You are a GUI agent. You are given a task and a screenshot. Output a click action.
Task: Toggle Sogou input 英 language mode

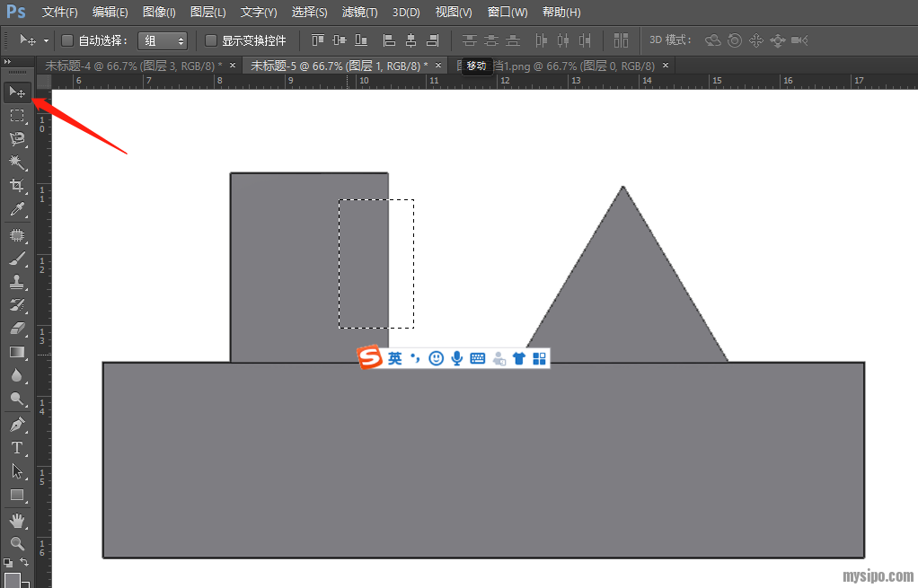pyautogui.click(x=395, y=358)
